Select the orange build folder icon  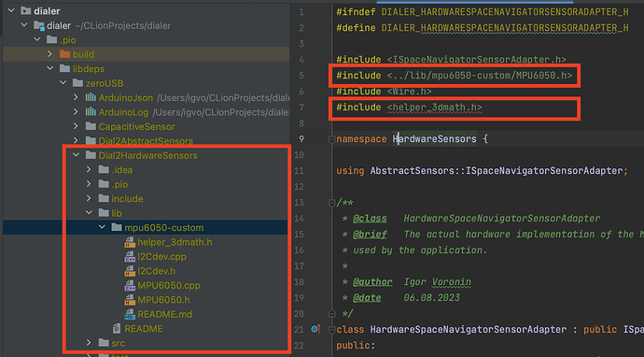click(65, 54)
